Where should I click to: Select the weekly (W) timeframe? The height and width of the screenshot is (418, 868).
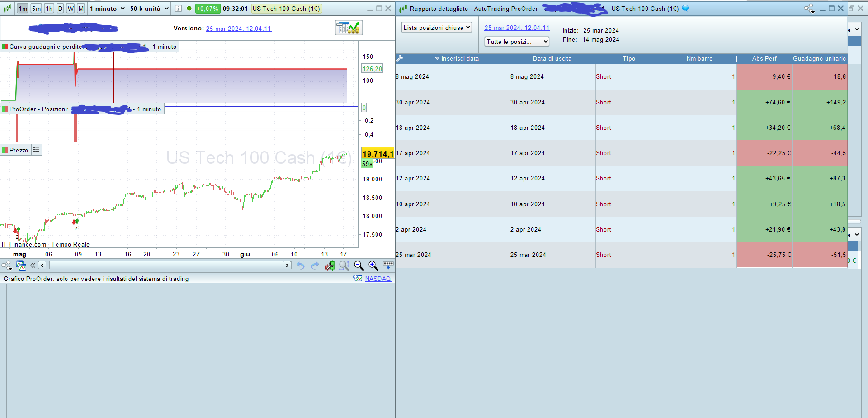click(71, 9)
